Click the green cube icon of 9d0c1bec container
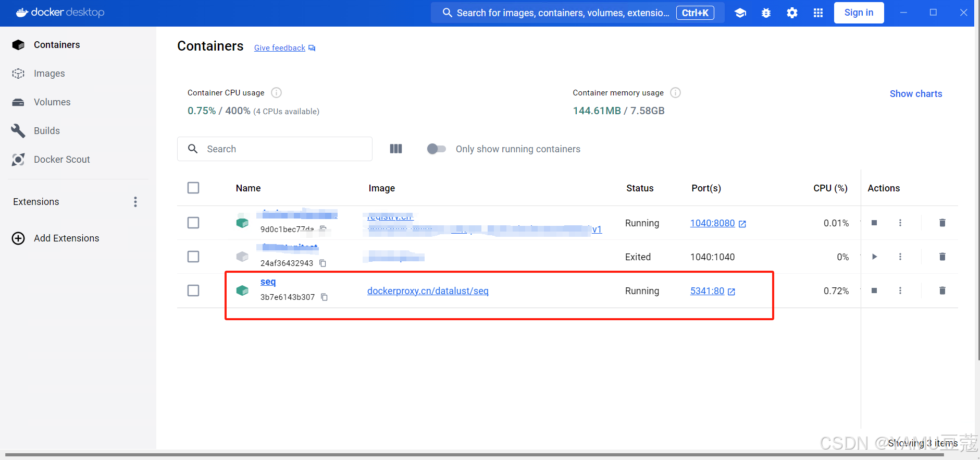Image resolution: width=980 pixels, height=460 pixels. tap(242, 223)
